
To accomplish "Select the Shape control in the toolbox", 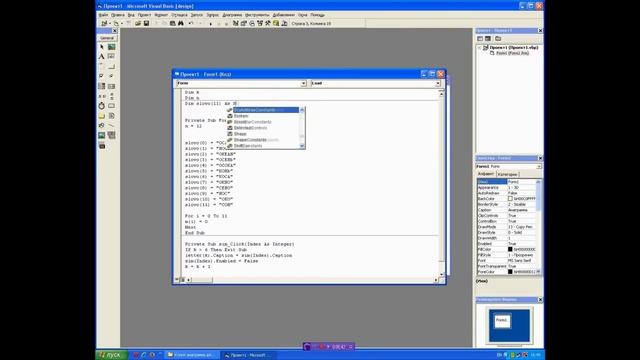I will (102, 125).
